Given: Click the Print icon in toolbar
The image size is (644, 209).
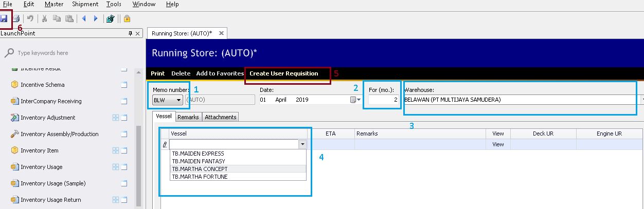Looking at the screenshot, I should [16, 18].
